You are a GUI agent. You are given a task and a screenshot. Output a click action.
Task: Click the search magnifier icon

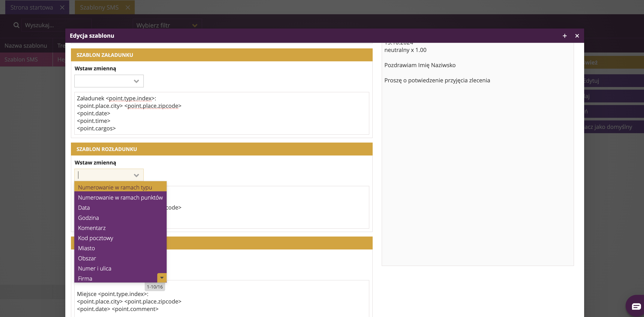click(x=16, y=25)
